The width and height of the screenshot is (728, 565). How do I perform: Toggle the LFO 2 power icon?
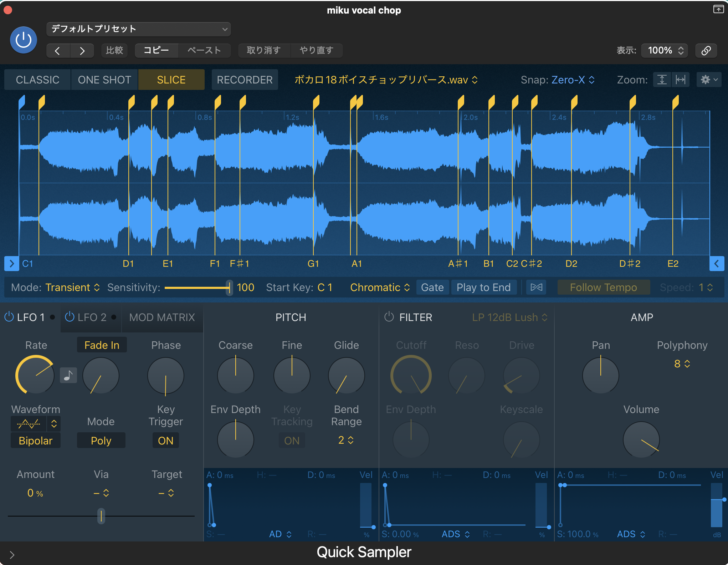coord(70,317)
